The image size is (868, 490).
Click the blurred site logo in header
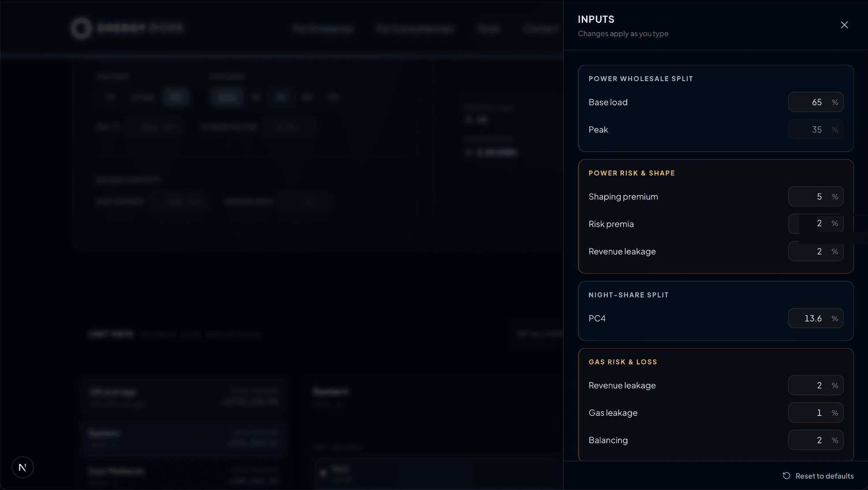pyautogui.click(x=126, y=28)
